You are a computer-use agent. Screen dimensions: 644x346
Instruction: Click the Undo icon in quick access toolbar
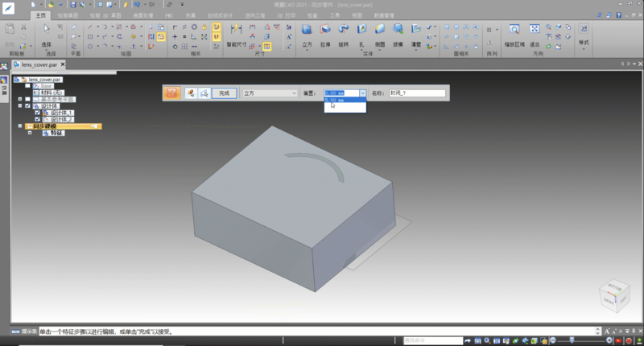(137, 5)
